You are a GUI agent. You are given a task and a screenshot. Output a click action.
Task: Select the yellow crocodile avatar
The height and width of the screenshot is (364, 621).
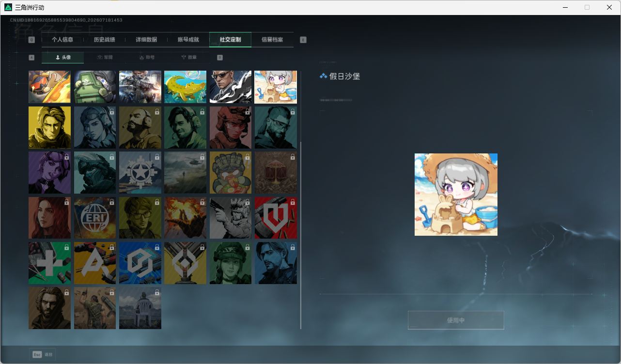point(185,87)
